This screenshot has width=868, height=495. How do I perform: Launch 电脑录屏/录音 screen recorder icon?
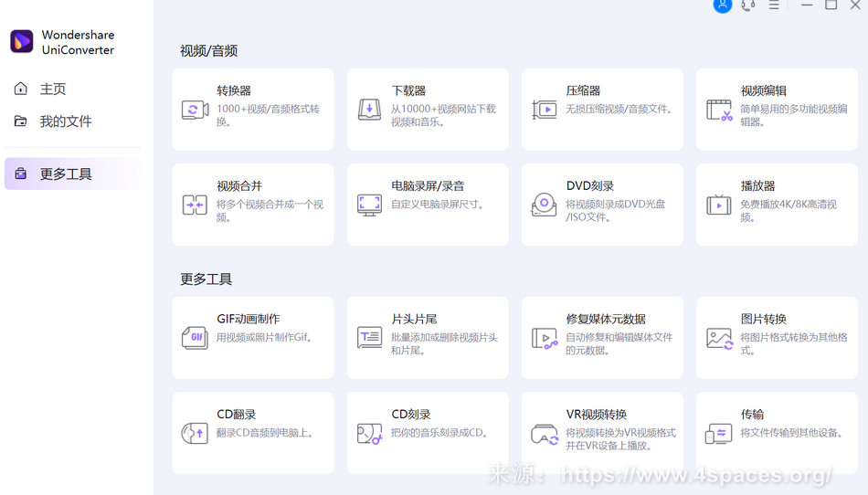point(369,205)
